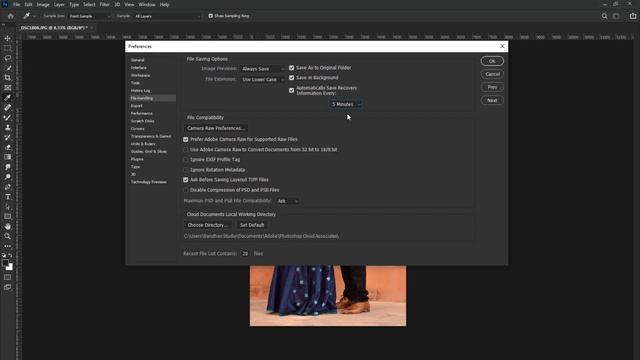Screen dimensions: 640x360
Task: Select the Blur tool
Action: [x=7, y=167]
